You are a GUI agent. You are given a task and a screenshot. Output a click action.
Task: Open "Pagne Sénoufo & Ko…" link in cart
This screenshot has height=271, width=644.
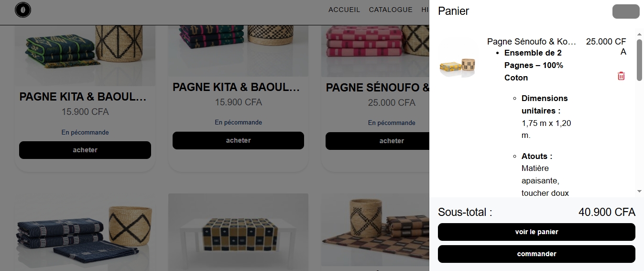[532, 42]
